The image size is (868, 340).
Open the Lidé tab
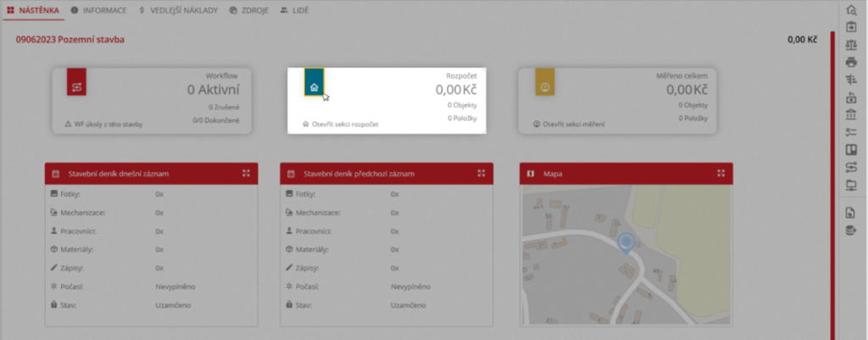[x=294, y=10]
